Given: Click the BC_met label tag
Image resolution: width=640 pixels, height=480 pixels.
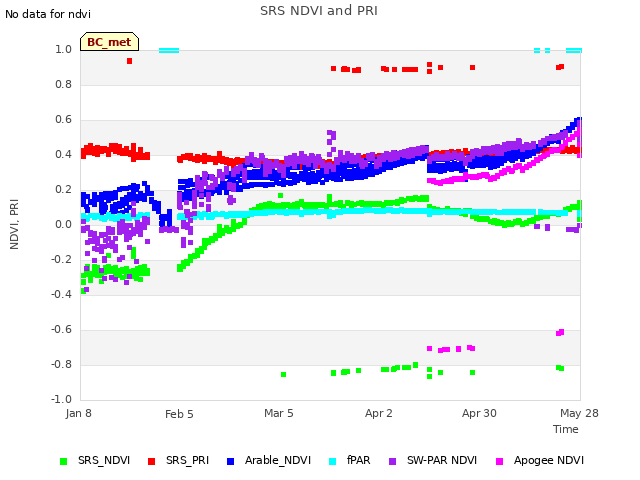Looking at the screenshot, I should (109, 42).
